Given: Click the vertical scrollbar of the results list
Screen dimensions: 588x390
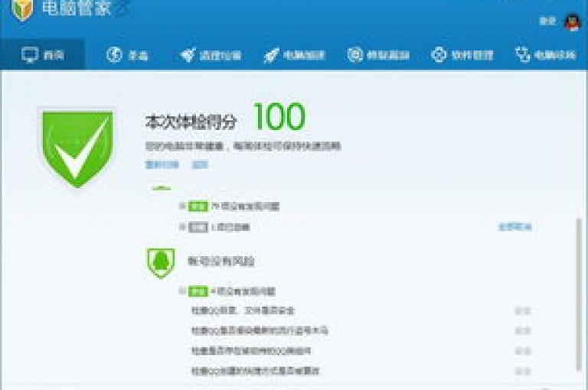Looking at the screenshot, I should pyautogui.click(x=579, y=294).
